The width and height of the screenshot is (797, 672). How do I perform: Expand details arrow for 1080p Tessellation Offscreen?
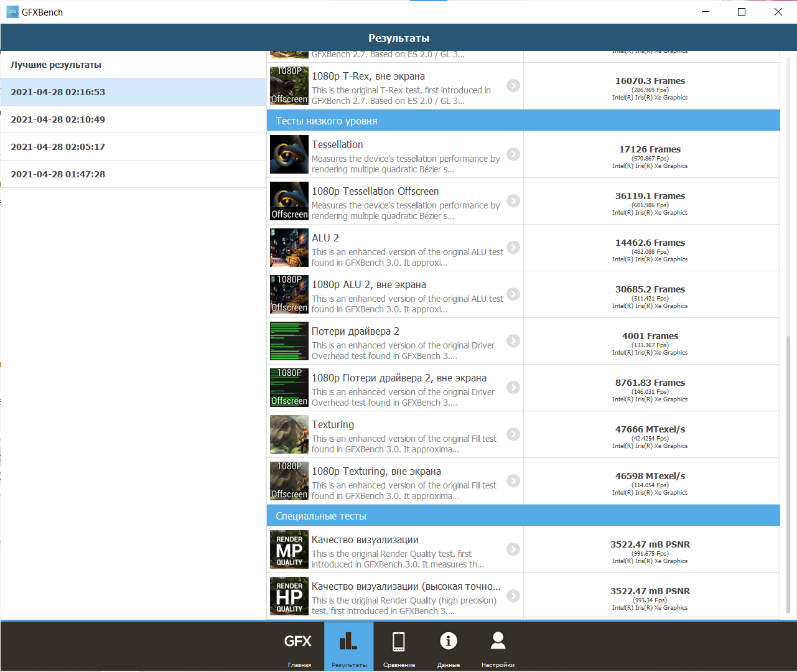513,201
